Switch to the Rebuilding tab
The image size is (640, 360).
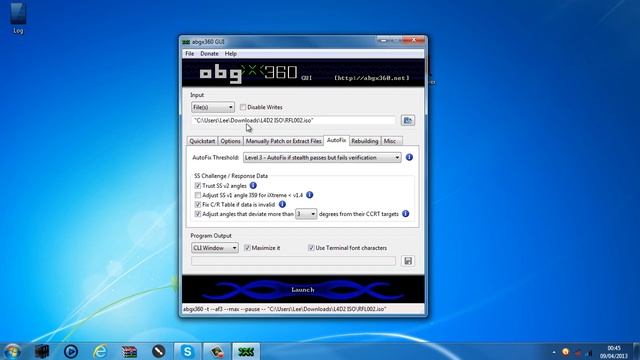pos(364,141)
